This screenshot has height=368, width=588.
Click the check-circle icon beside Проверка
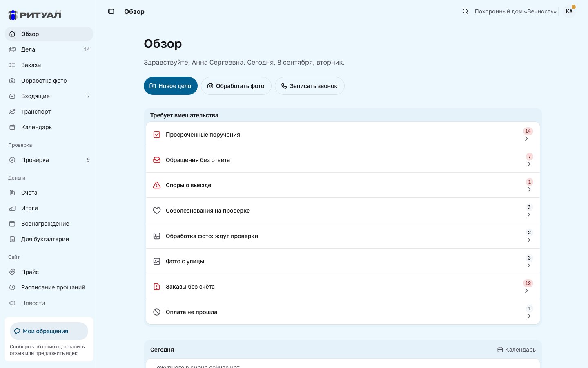12,160
